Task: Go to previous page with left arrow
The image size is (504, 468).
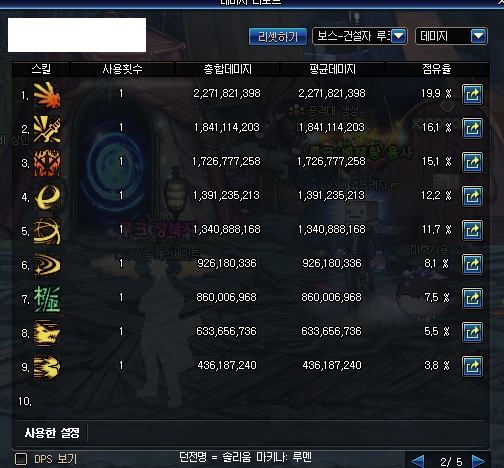Action: [x=418, y=461]
